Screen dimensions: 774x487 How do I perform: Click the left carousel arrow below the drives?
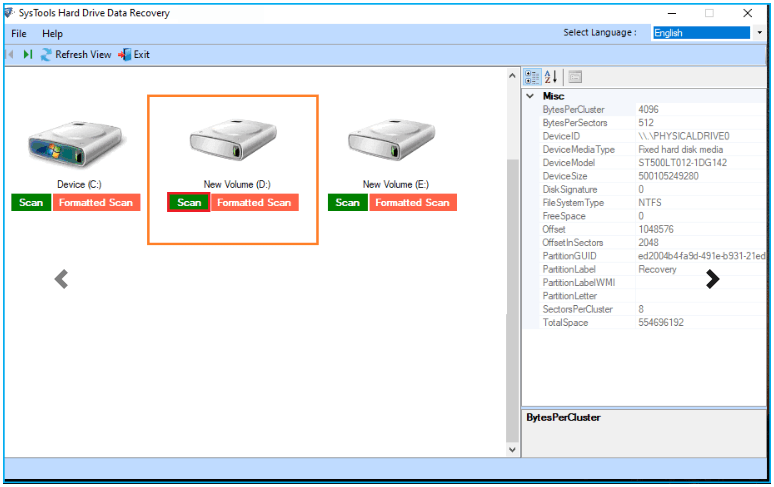[61, 279]
